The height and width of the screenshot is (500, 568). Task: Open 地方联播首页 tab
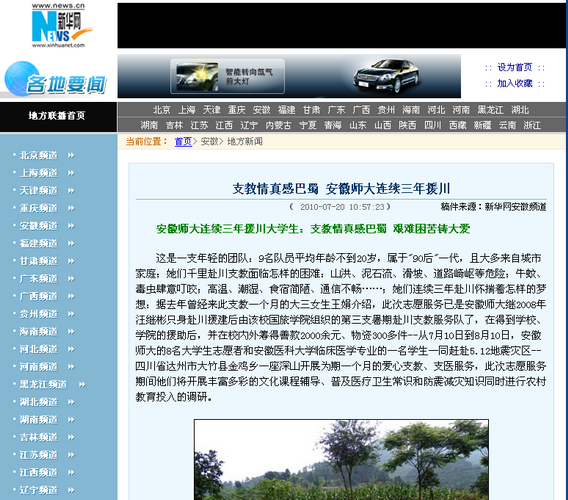point(57,116)
